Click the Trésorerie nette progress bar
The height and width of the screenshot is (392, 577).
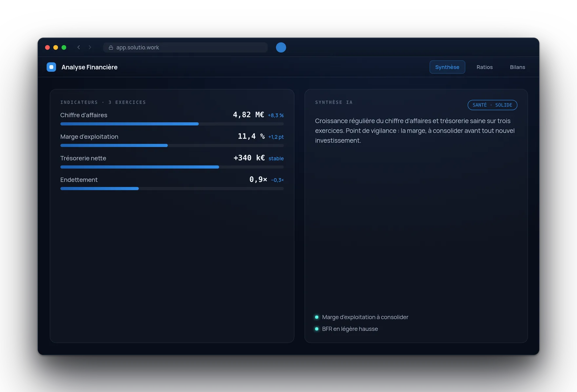[x=172, y=167]
